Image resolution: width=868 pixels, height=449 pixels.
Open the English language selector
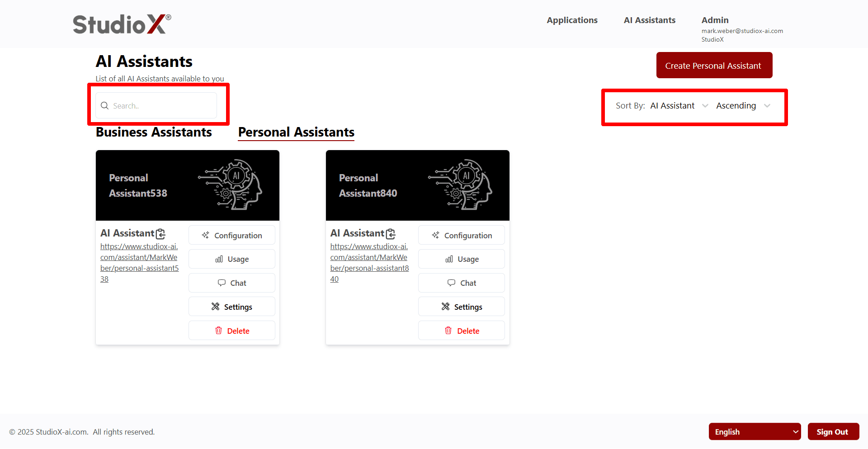[754, 431]
